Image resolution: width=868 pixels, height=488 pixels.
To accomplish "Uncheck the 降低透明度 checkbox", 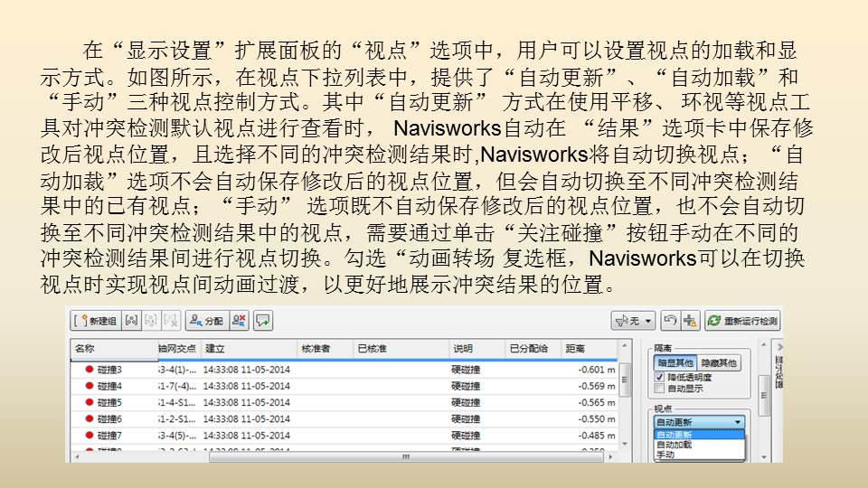I will pos(659,378).
